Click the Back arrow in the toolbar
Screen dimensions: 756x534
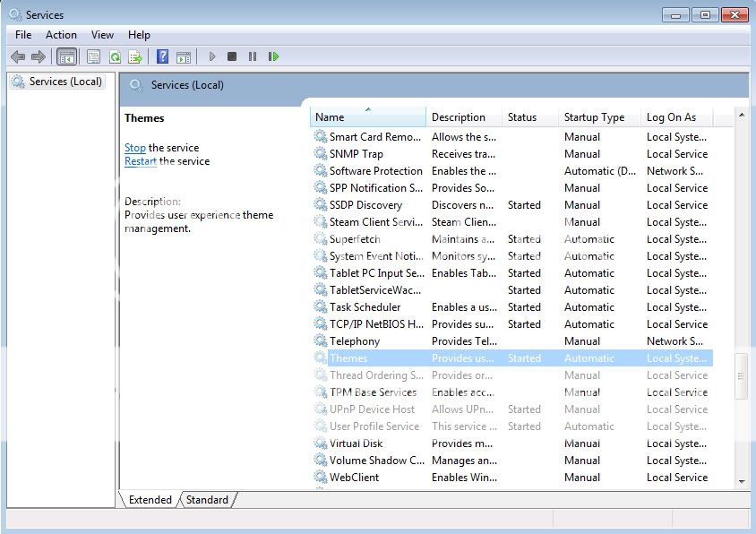[18, 56]
